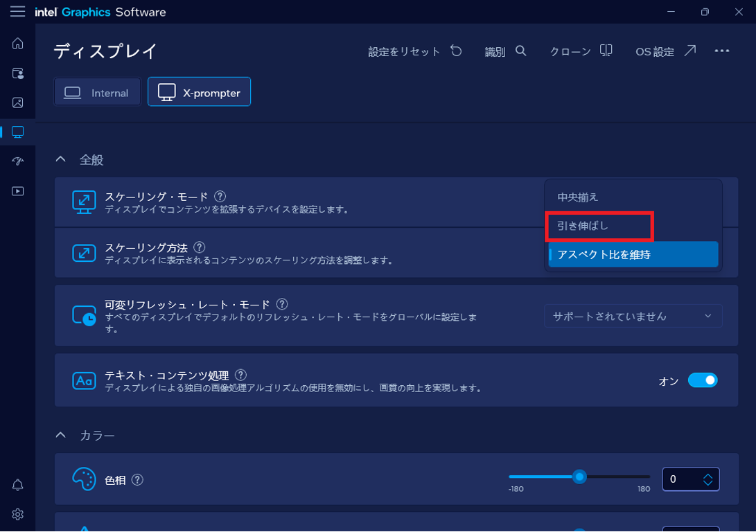
Task: Collapse the 全般 section
Action: point(61,159)
